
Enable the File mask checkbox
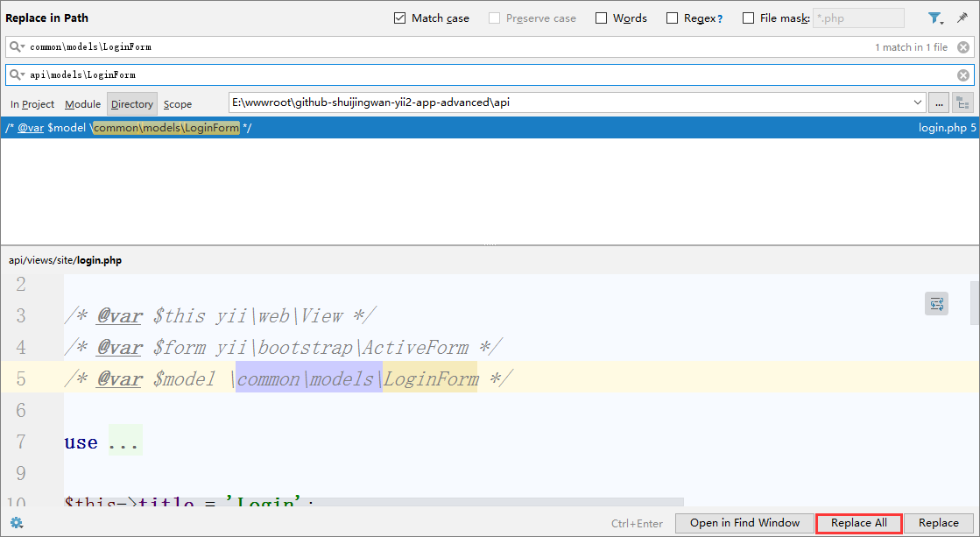pyautogui.click(x=749, y=18)
